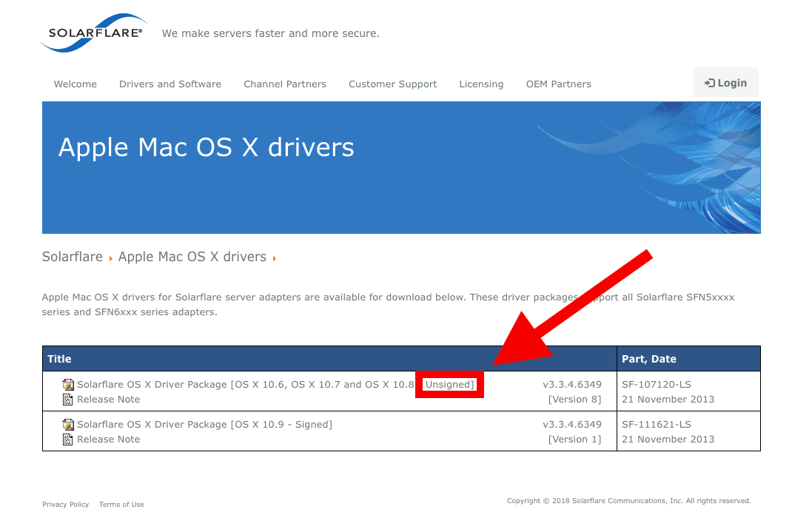Viewport: 792px width, 532px height.
Task: Click the Solarflare logo
Action: point(94,33)
